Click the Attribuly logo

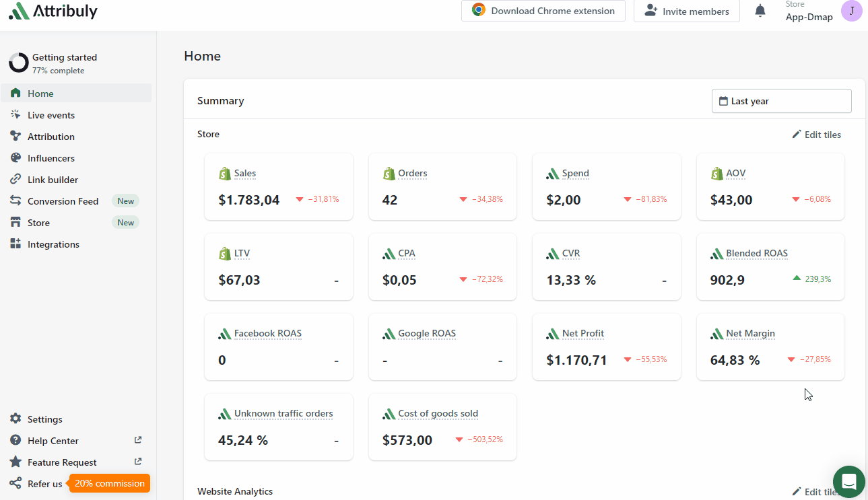53,11
